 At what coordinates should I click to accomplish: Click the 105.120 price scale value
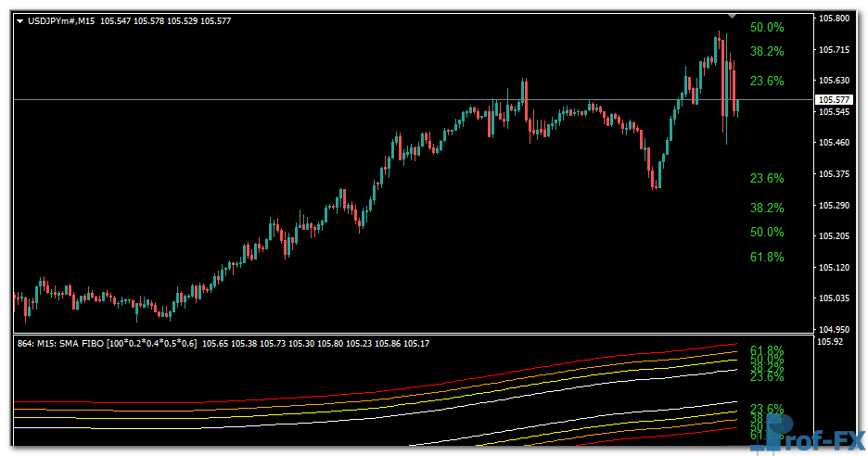(832, 268)
